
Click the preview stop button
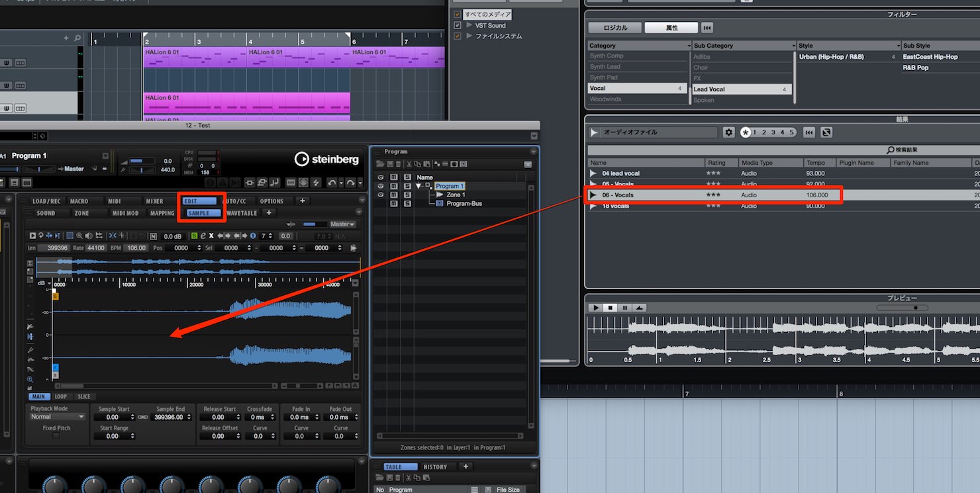click(x=610, y=308)
